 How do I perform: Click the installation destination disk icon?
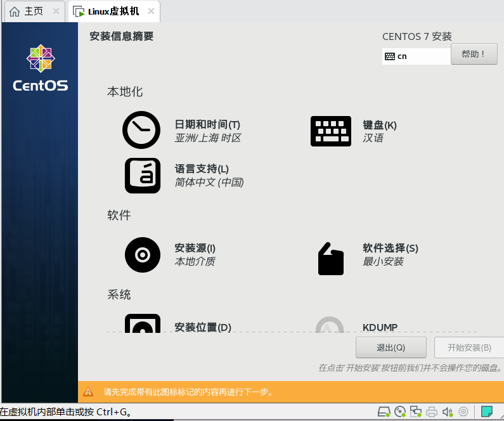pos(142,324)
